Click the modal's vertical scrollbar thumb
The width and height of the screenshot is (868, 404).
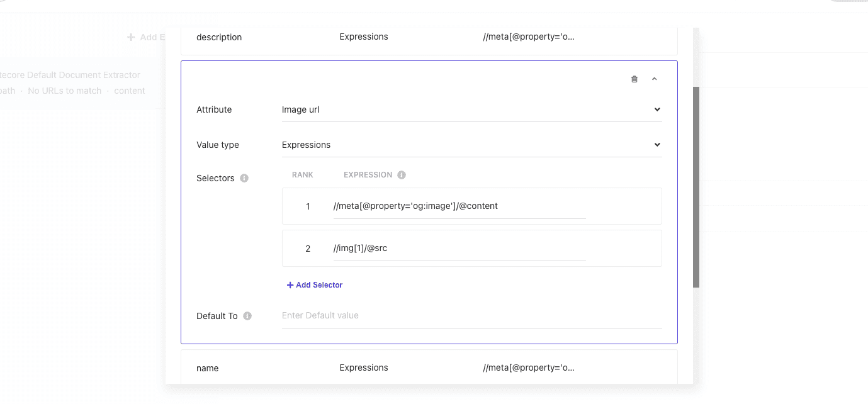(x=696, y=187)
